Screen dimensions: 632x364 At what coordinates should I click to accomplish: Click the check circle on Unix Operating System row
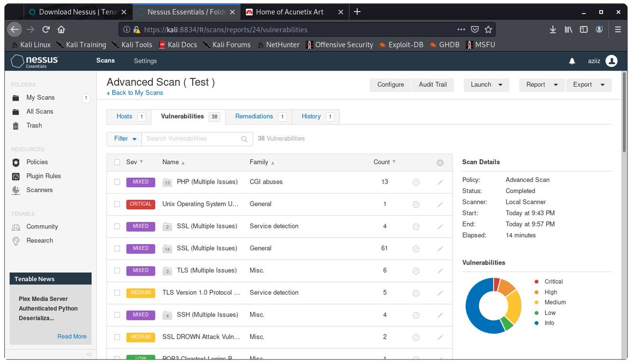[416, 204]
